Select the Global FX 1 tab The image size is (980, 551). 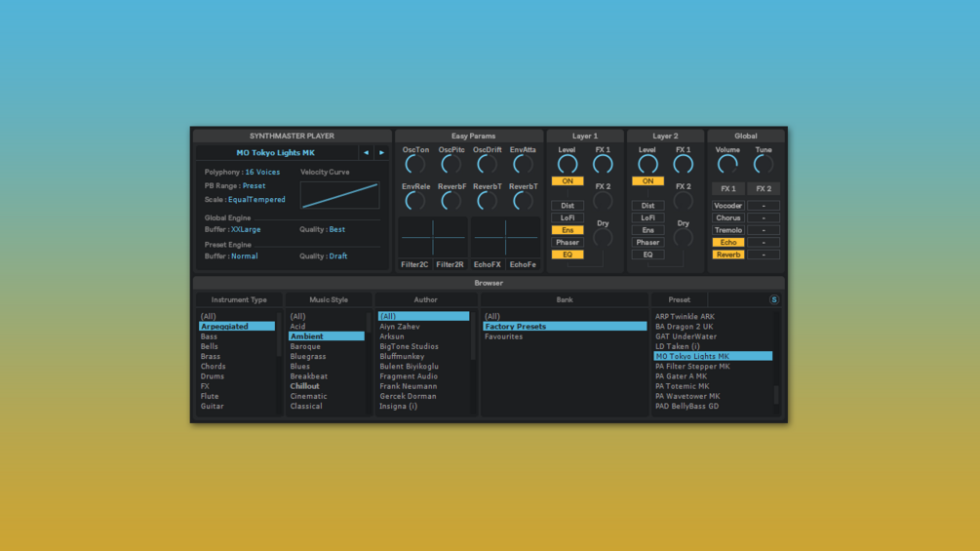728,188
